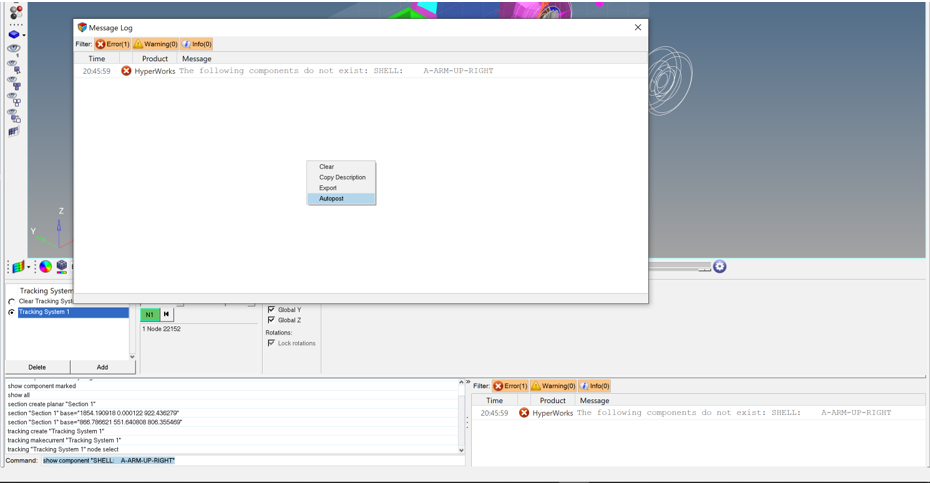Toggle the Global Z checkbox
The image size is (930, 484).
[x=271, y=320]
